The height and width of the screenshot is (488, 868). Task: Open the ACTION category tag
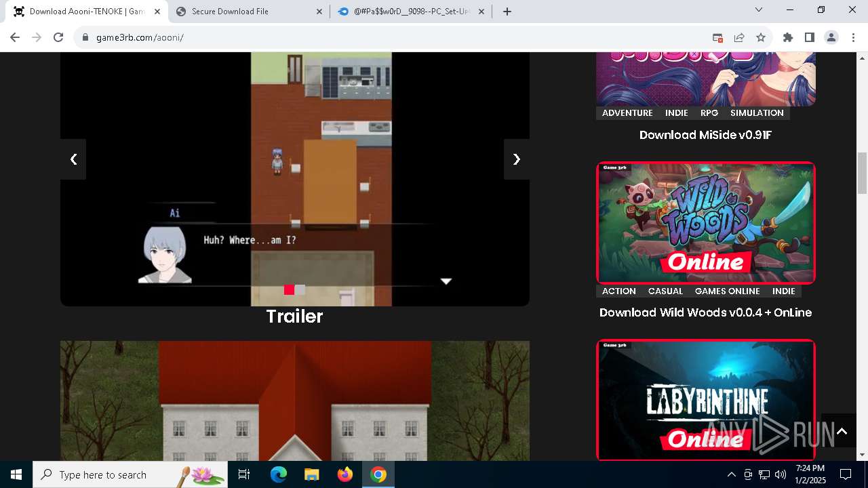(x=619, y=291)
